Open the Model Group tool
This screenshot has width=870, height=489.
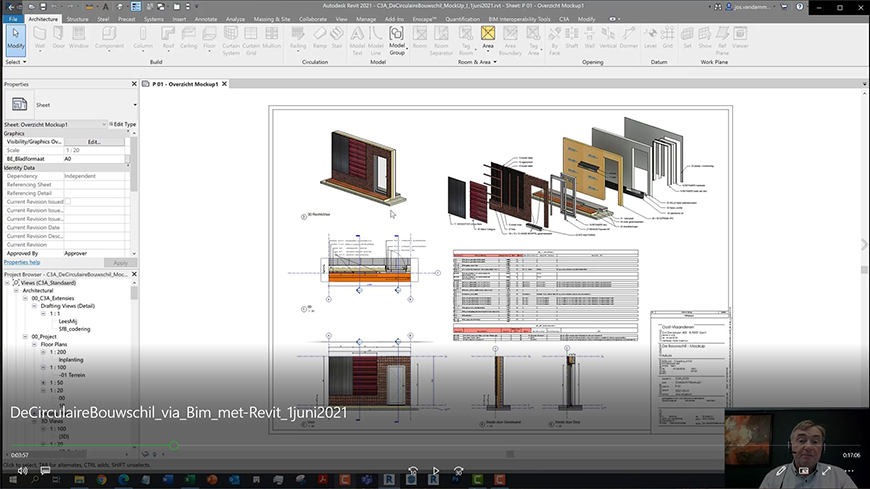tap(397, 41)
